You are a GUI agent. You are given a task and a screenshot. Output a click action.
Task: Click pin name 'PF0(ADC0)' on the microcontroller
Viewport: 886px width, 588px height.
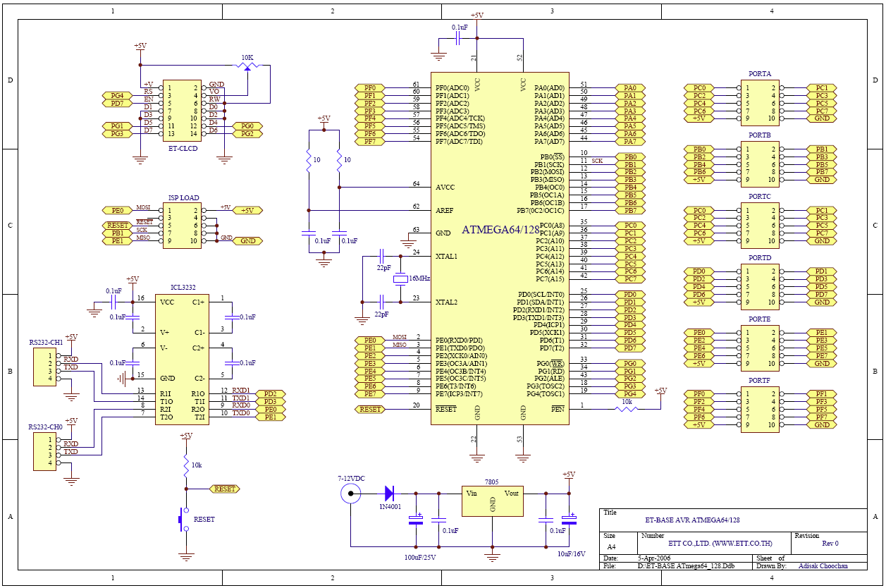coord(452,88)
